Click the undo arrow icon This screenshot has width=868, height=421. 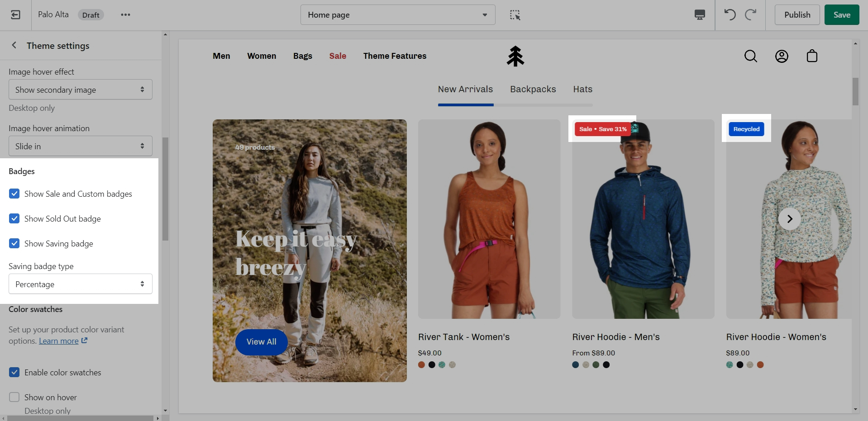tap(730, 15)
